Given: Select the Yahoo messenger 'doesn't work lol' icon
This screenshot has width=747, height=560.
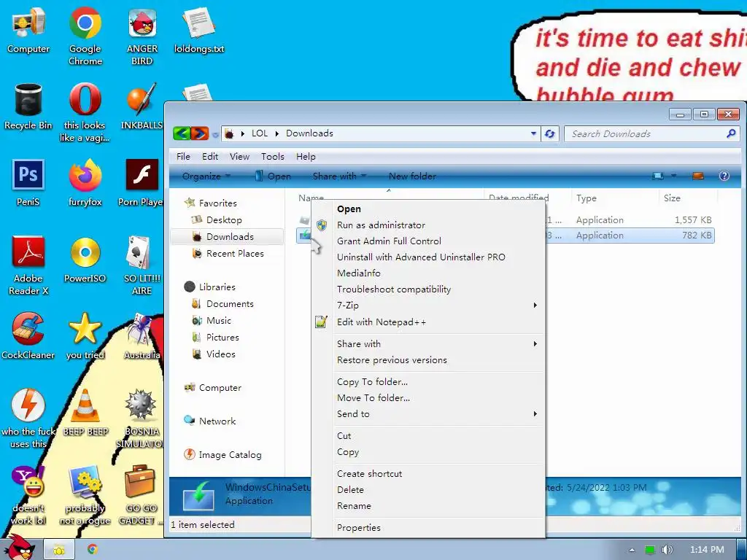Looking at the screenshot, I should click(x=28, y=495).
